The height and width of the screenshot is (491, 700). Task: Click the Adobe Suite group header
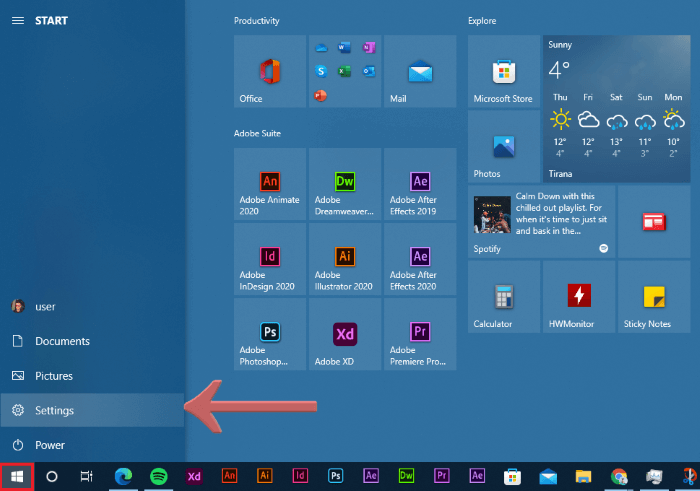click(x=257, y=133)
